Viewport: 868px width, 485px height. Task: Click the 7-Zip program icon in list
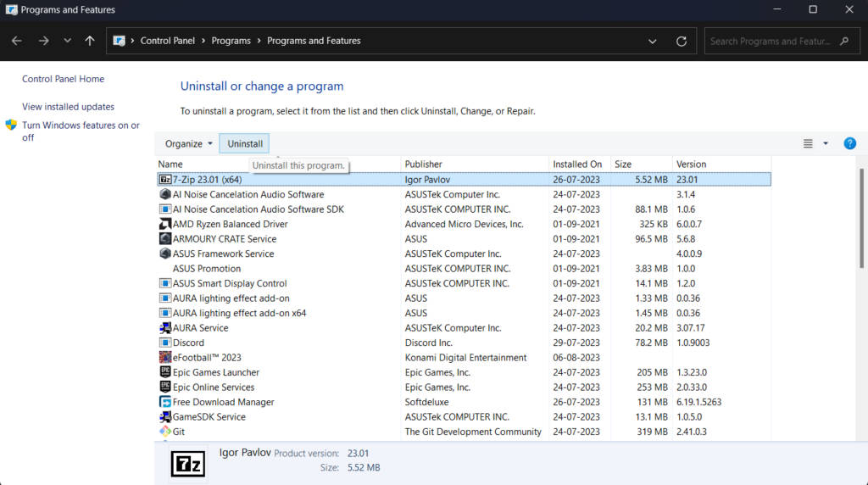tap(165, 180)
